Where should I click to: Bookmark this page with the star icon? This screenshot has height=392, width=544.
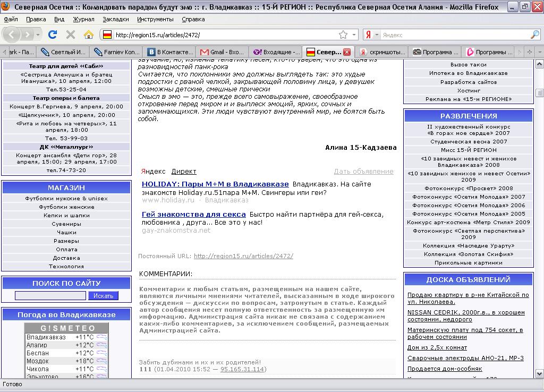pos(343,35)
